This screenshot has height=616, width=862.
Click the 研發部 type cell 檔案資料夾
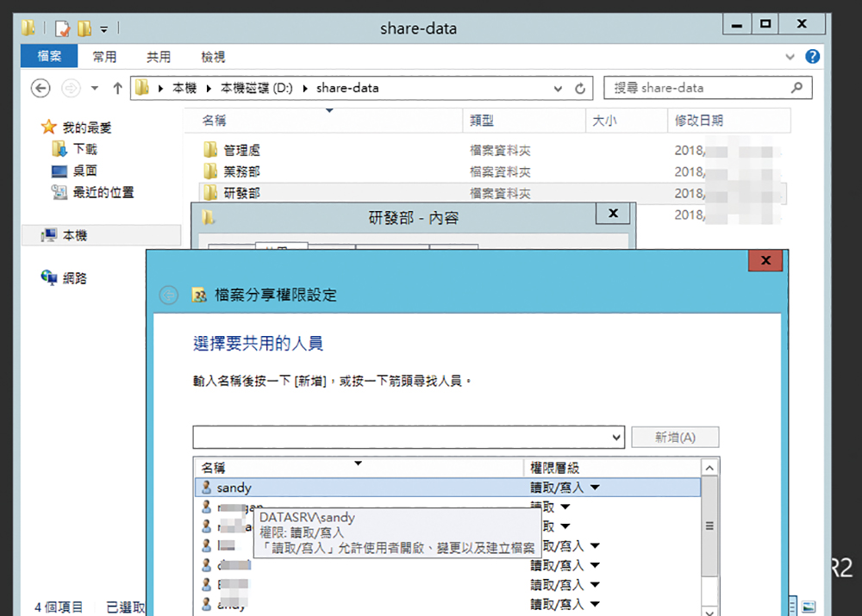[x=500, y=193]
